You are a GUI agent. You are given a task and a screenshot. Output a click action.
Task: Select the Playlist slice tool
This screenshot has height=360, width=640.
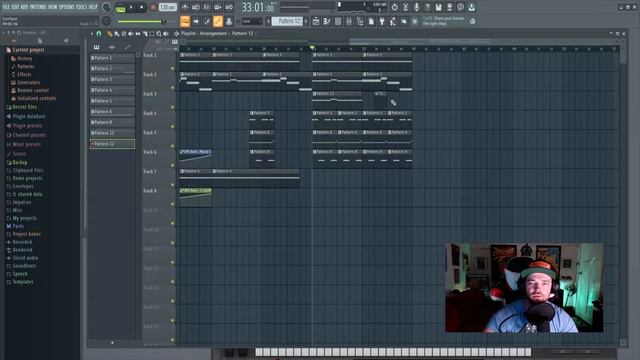[144, 34]
